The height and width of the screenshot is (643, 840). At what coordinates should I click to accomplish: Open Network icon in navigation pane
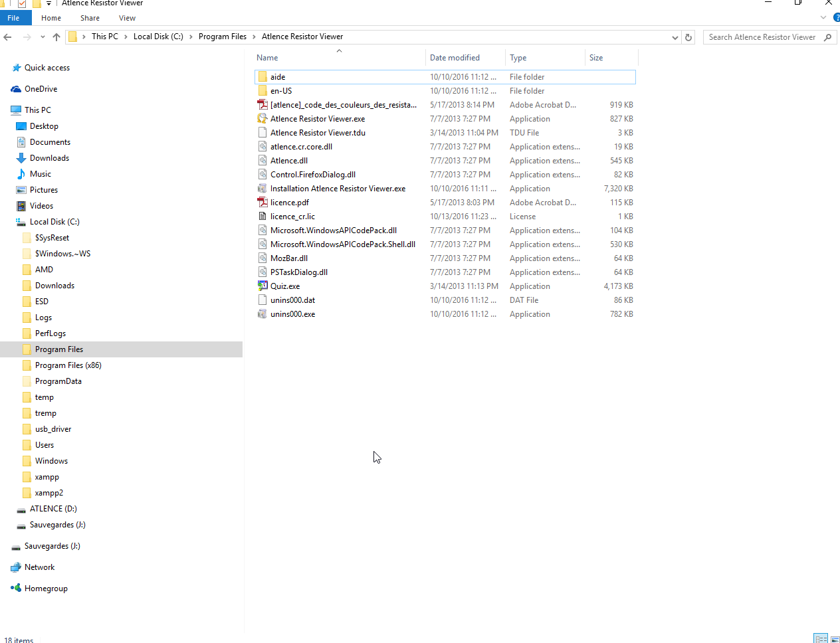(16, 567)
